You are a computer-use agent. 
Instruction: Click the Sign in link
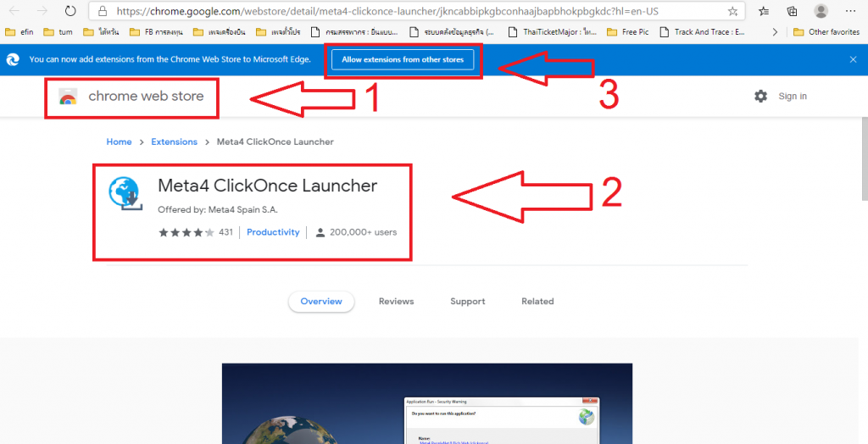point(793,97)
